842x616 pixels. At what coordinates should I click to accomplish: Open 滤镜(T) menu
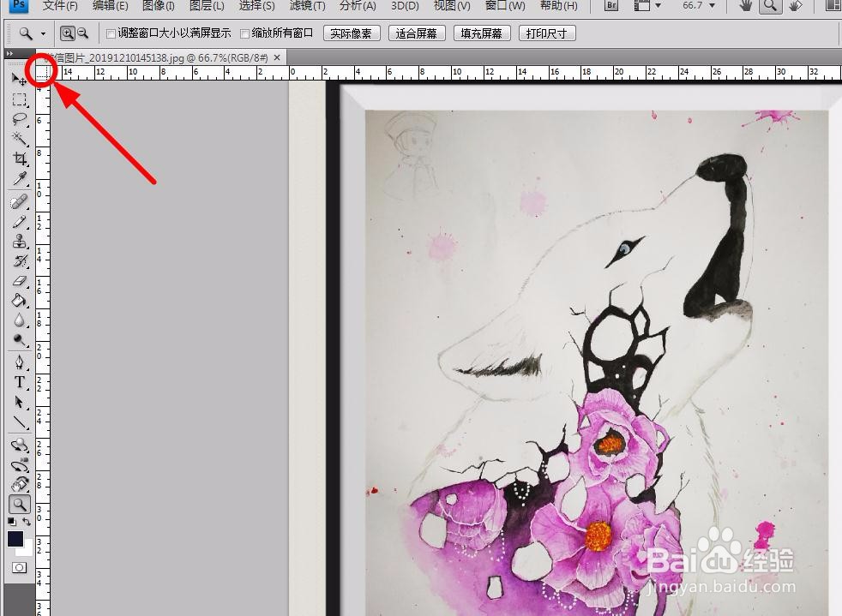coord(307,6)
